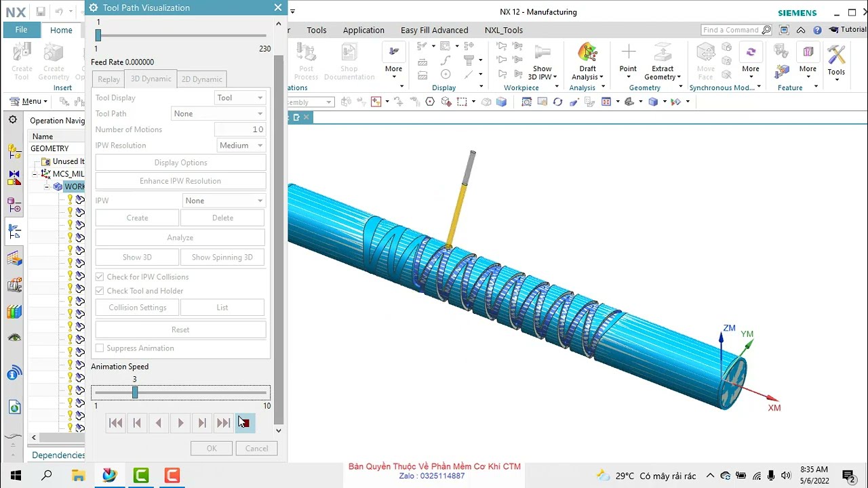Click the Play forward button
The height and width of the screenshot is (488, 868).
[x=180, y=423]
